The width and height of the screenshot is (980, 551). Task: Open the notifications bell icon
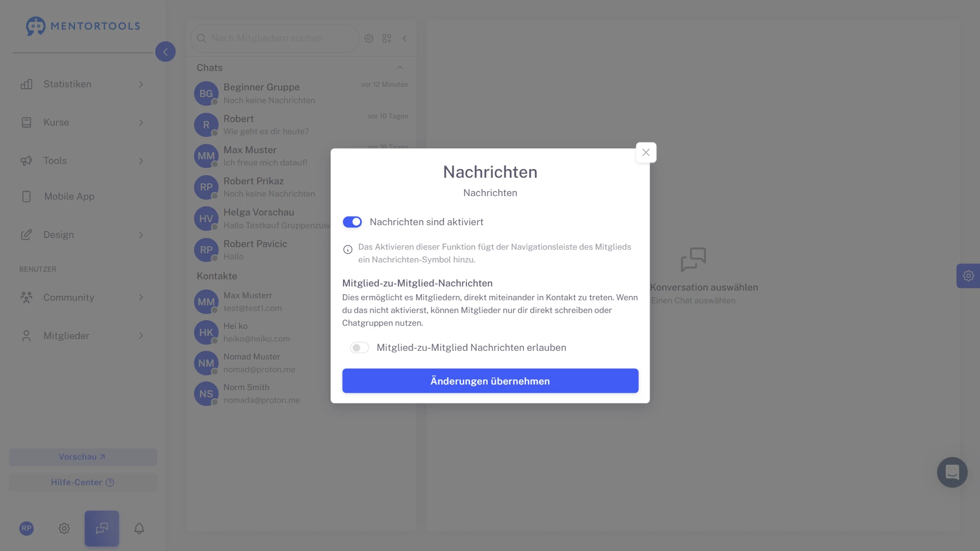click(x=139, y=528)
